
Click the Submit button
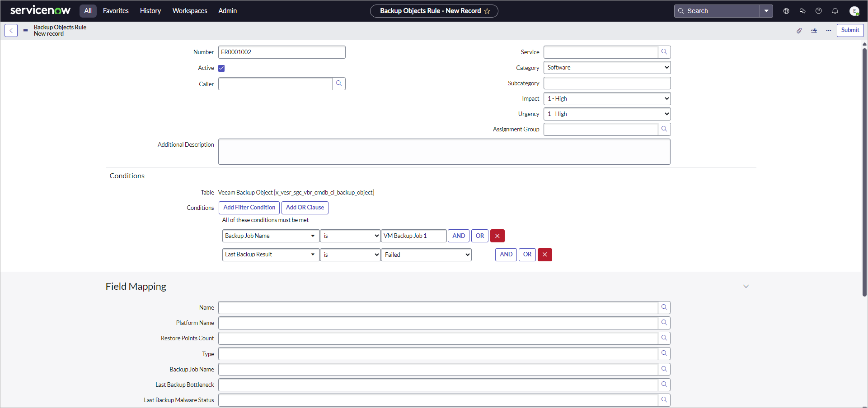click(850, 30)
